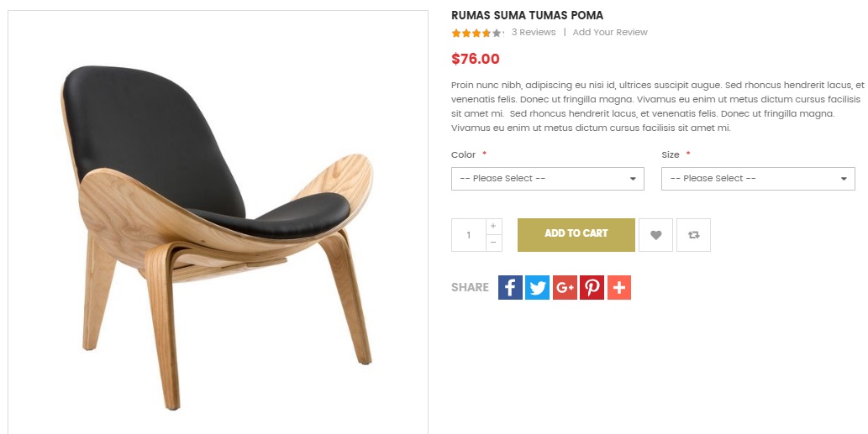Image resolution: width=868 pixels, height=434 pixels.
Task: Open the Color dropdown
Action: click(548, 179)
